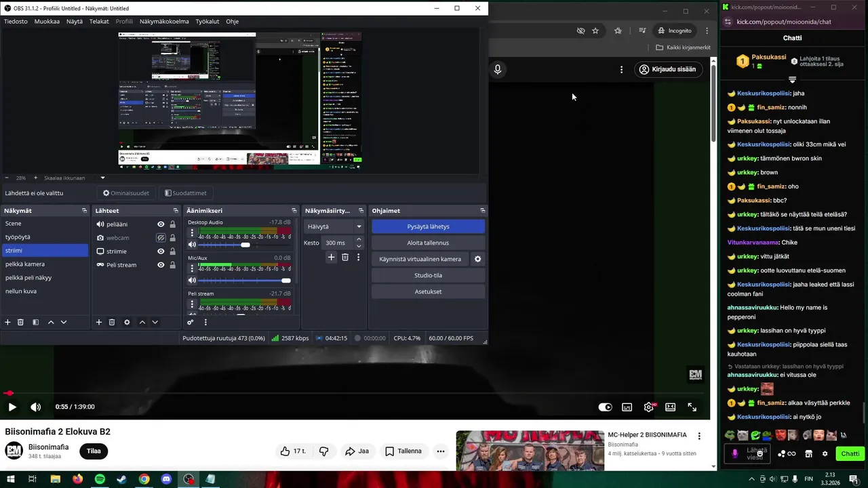The image size is (868, 488).
Task: Undock the Äänimikseri panel
Action: click(x=294, y=211)
